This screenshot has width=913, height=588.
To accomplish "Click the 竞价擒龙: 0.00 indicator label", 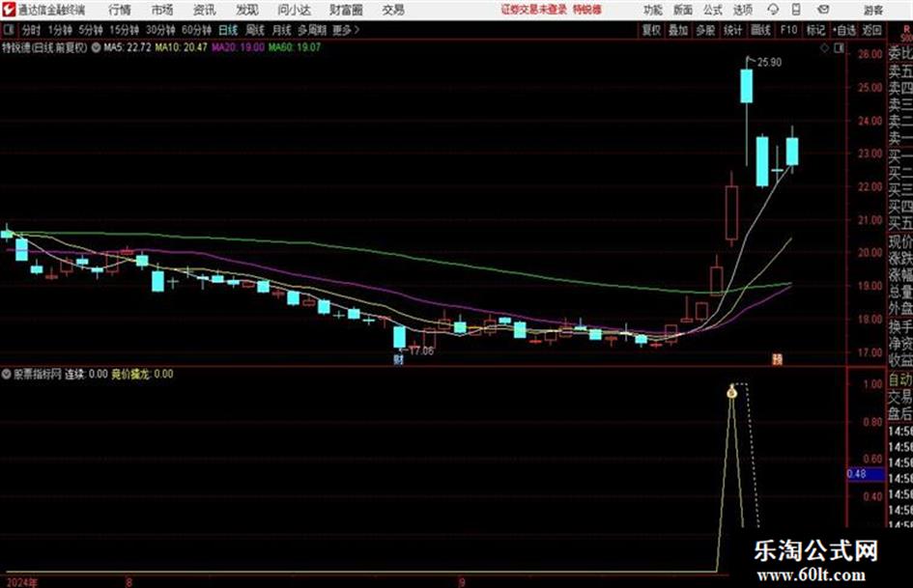I will (142, 375).
